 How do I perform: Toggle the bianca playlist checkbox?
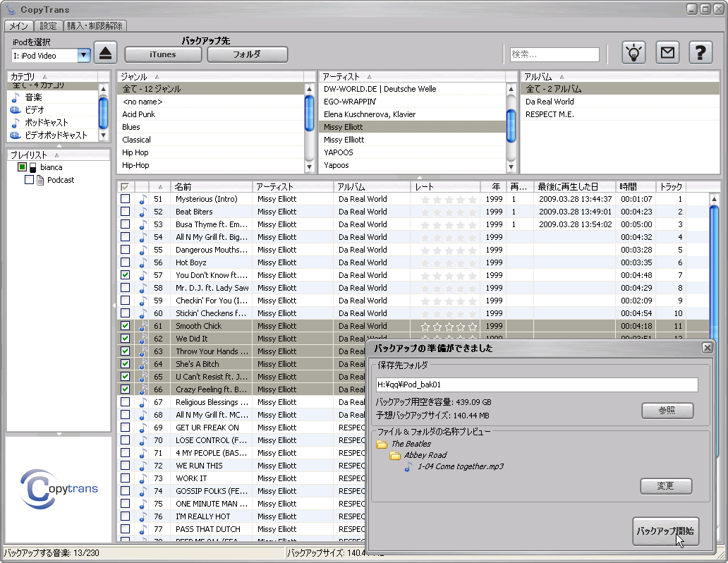coord(22,167)
